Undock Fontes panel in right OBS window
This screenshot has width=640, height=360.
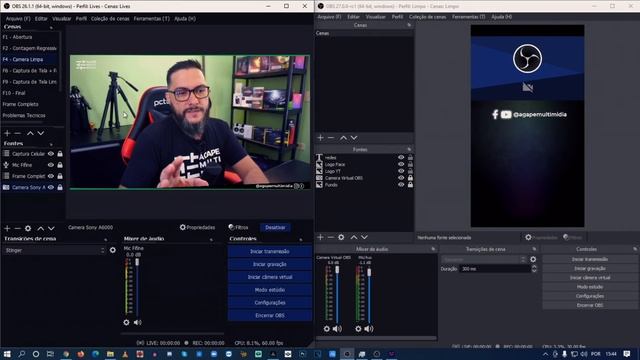[409, 149]
